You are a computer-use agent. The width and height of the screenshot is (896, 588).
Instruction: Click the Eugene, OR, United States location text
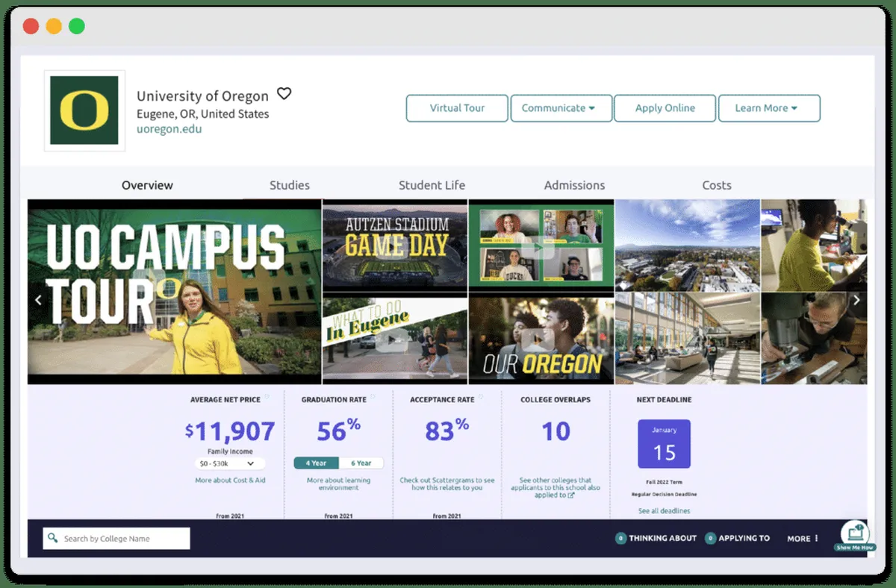click(203, 113)
